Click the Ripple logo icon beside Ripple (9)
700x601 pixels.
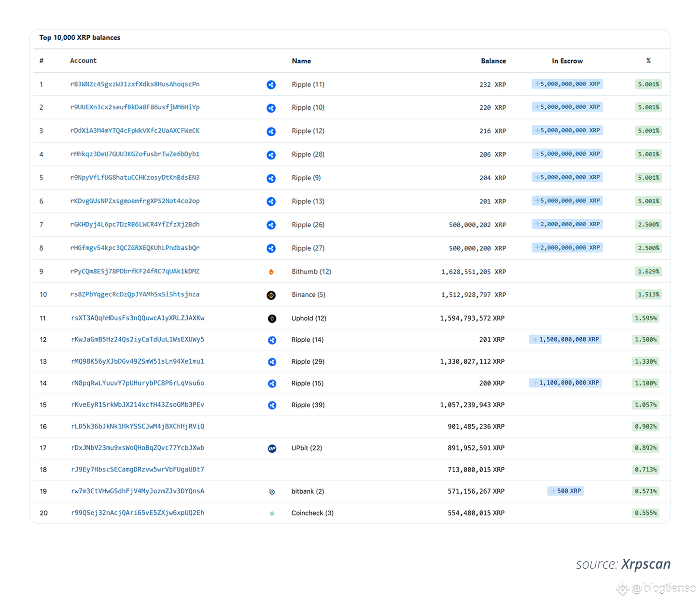tap(271, 178)
